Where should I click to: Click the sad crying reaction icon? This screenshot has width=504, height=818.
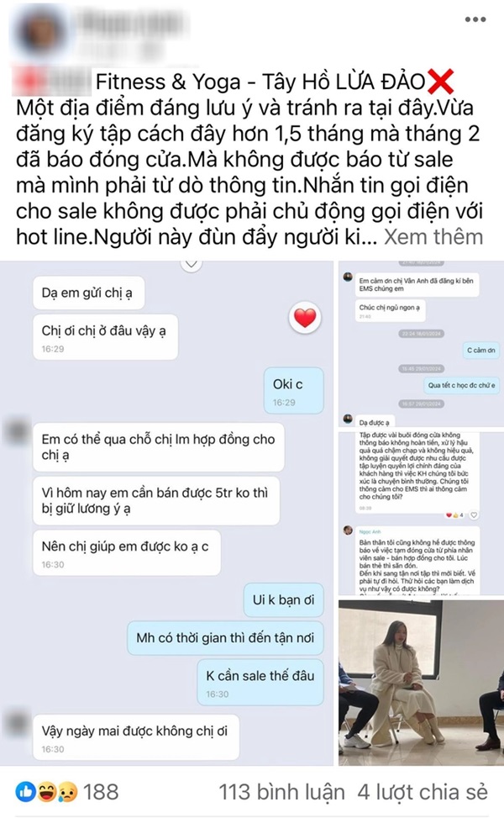(x=67, y=792)
